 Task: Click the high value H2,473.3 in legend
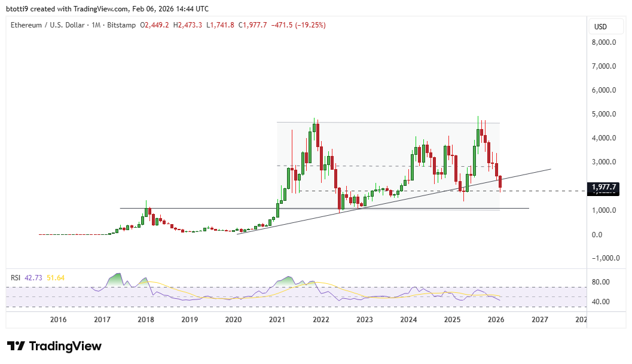pos(187,26)
